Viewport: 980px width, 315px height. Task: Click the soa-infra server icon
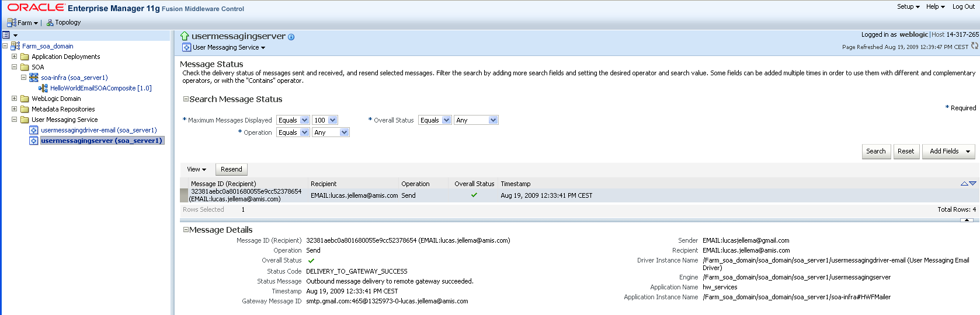[34, 78]
